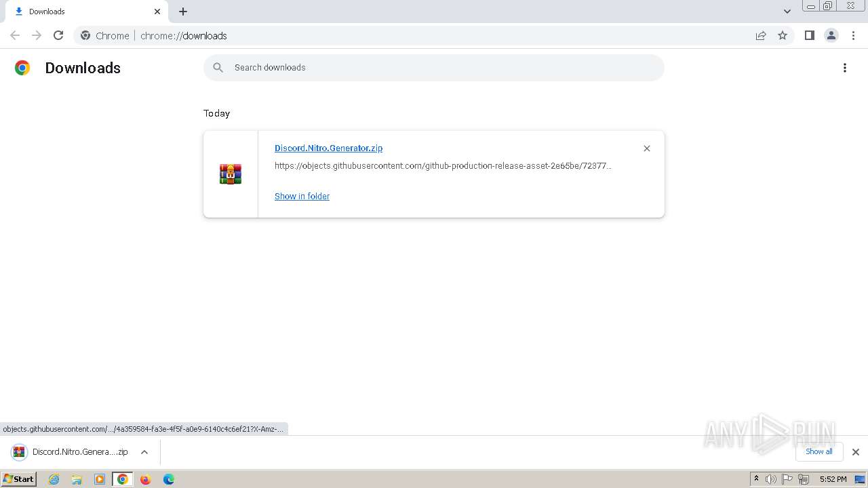Screen dimensions: 868x488
Task: Close the Downloads tab
Action: [157, 12]
